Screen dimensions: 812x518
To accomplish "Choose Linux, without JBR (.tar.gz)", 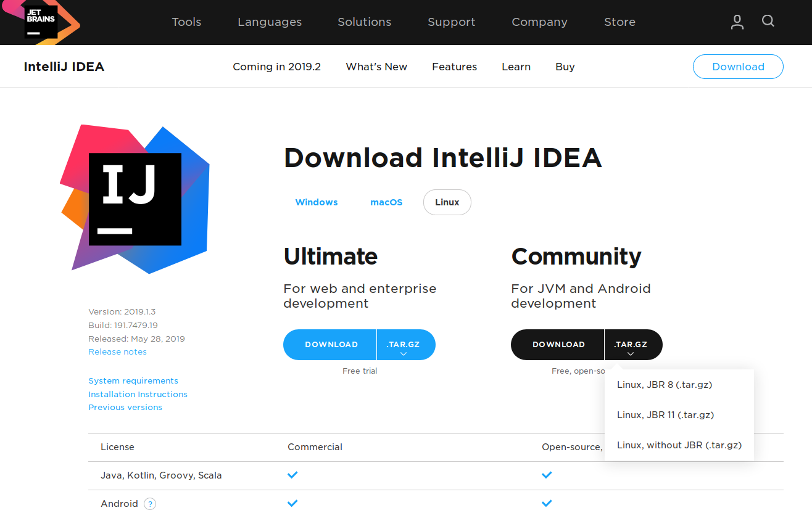I will coord(679,445).
